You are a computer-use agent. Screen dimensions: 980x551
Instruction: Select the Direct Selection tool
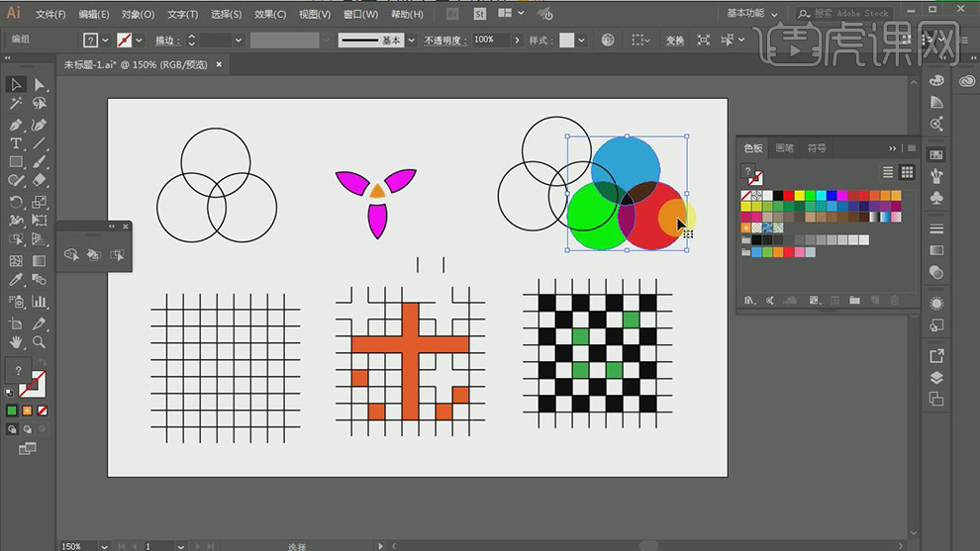40,85
